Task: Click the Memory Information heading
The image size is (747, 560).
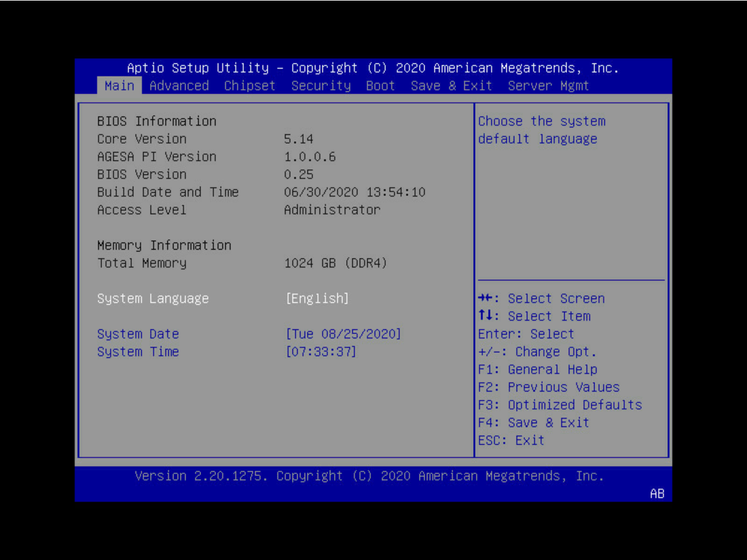Action: point(164,245)
